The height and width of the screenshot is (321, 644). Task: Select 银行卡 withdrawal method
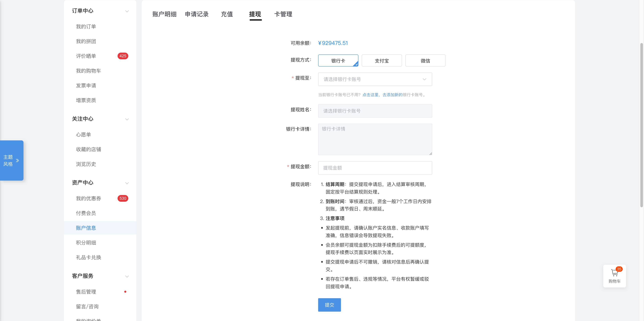pyautogui.click(x=338, y=60)
